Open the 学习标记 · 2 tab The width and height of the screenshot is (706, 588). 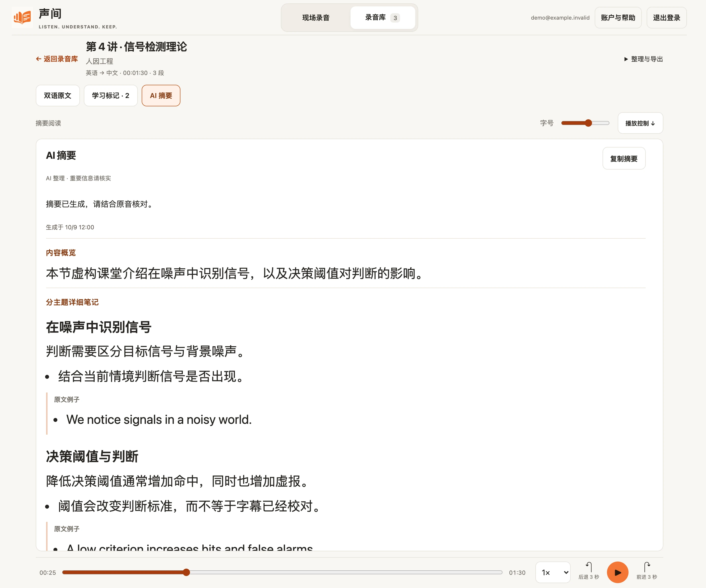(x=111, y=96)
